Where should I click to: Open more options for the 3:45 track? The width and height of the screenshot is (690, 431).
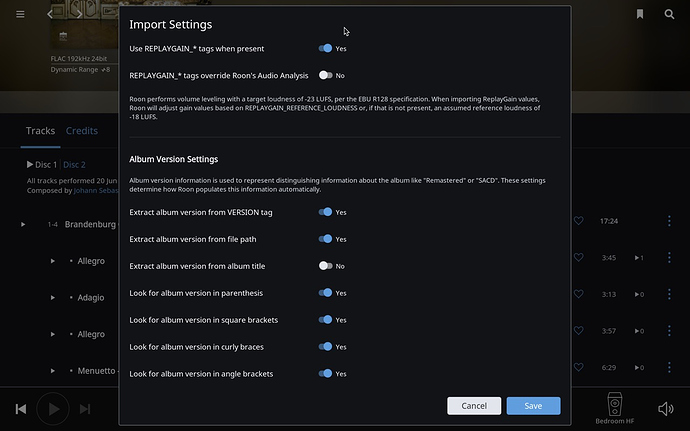point(669,257)
